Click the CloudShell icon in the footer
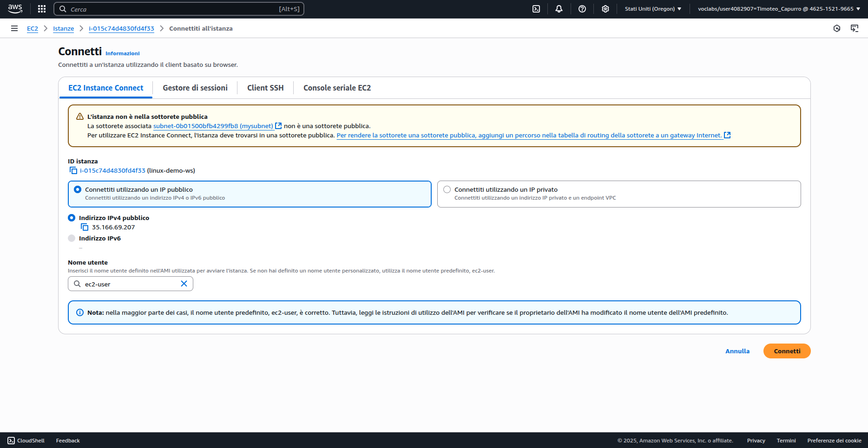This screenshot has height=448, width=868. (11, 441)
